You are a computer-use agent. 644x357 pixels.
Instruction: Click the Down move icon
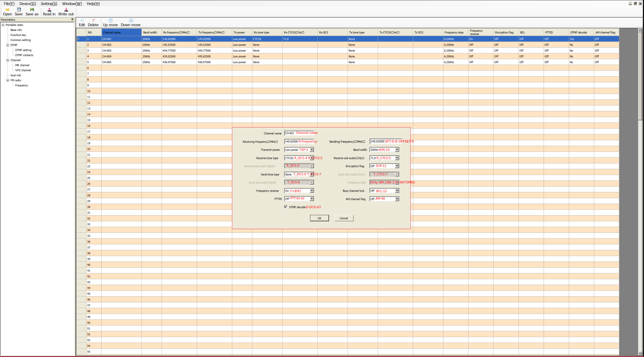(131, 21)
